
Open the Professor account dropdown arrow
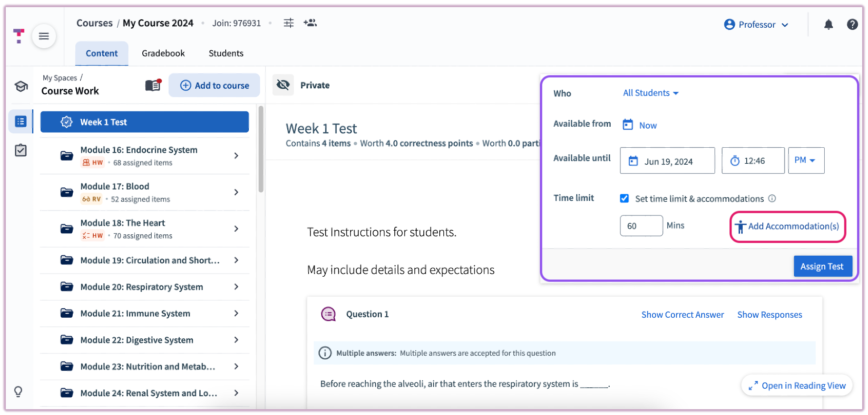[785, 25]
